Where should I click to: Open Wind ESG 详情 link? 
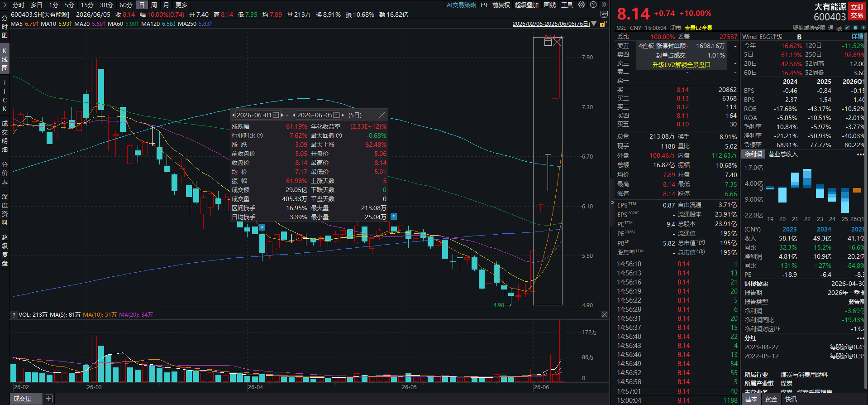[x=857, y=37]
